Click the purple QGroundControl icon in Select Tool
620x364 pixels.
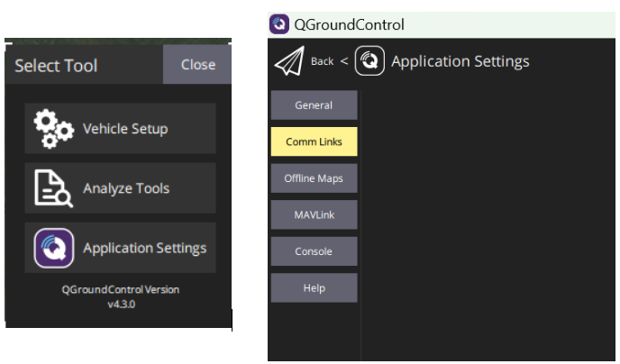(53, 248)
